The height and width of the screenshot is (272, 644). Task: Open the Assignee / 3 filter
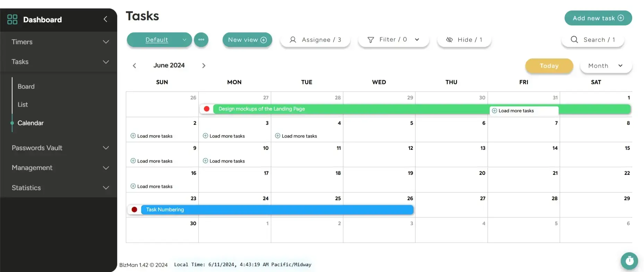(x=315, y=40)
